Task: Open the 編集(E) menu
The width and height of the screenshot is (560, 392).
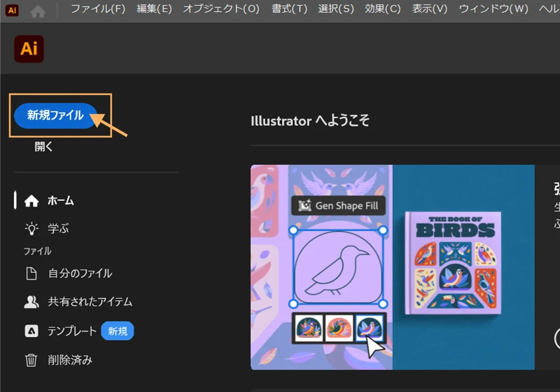Action: coord(154,9)
